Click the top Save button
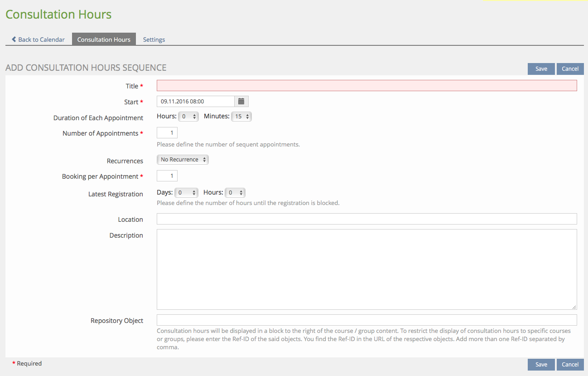The width and height of the screenshot is (588, 376). click(541, 69)
